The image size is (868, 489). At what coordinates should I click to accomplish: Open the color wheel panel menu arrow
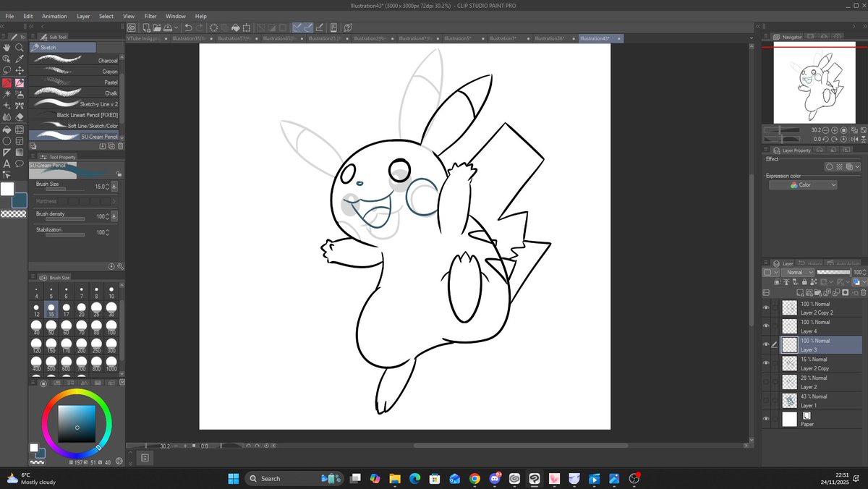click(x=122, y=382)
